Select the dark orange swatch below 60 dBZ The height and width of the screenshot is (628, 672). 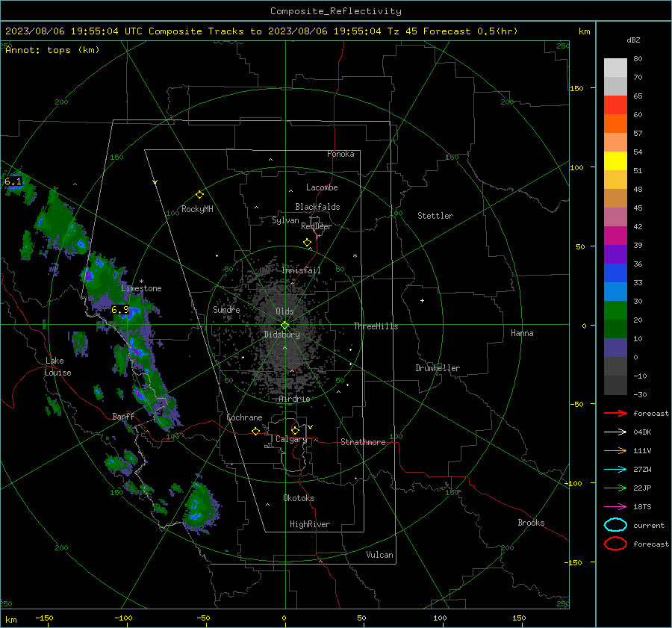pyautogui.click(x=615, y=123)
